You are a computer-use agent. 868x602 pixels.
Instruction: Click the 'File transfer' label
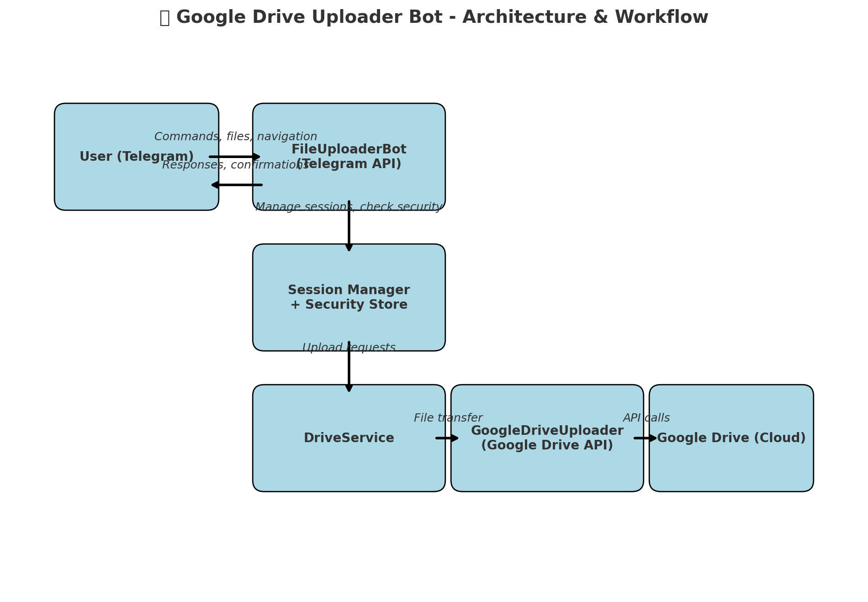(448, 418)
